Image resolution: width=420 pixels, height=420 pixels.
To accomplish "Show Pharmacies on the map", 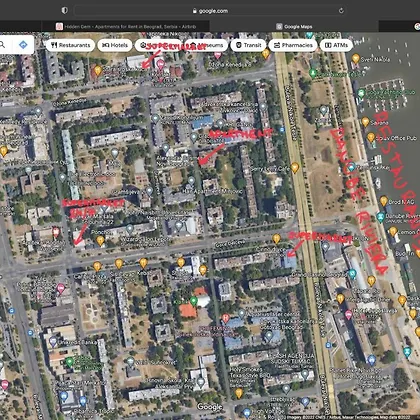I will click(x=293, y=45).
